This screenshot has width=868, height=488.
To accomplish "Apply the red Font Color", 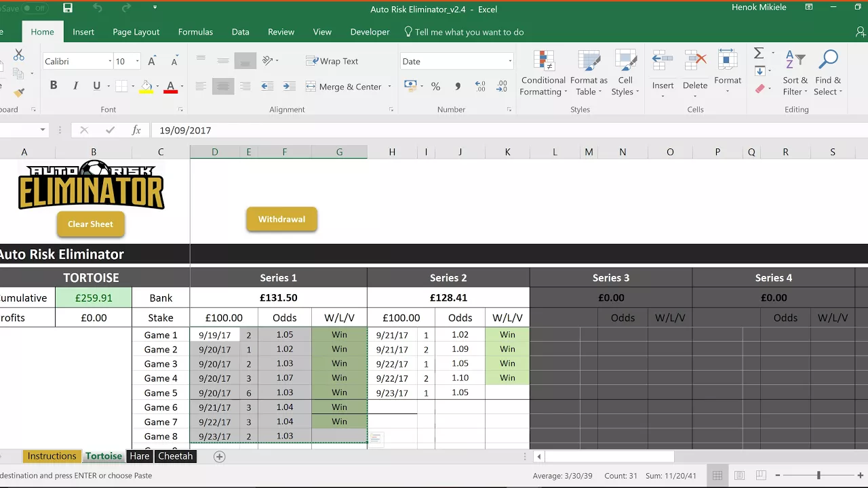I will [170, 86].
